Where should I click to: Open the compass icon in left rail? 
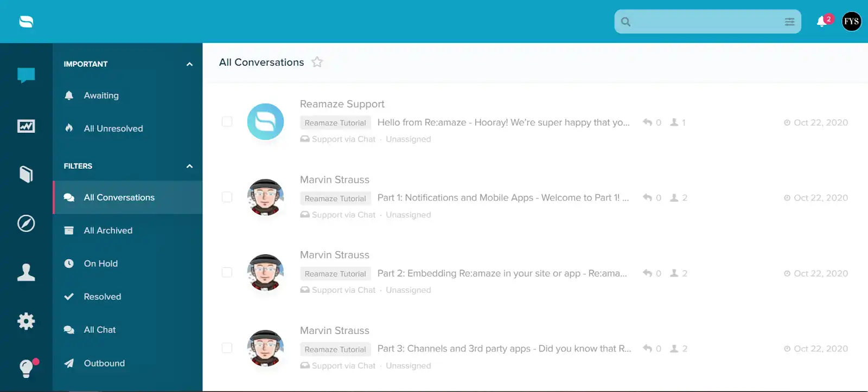(26, 223)
